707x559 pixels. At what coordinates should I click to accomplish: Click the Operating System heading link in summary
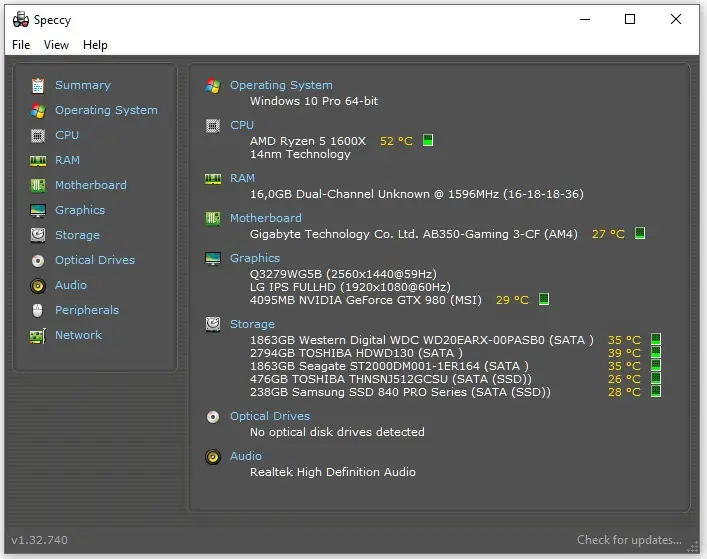click(281, 85)
